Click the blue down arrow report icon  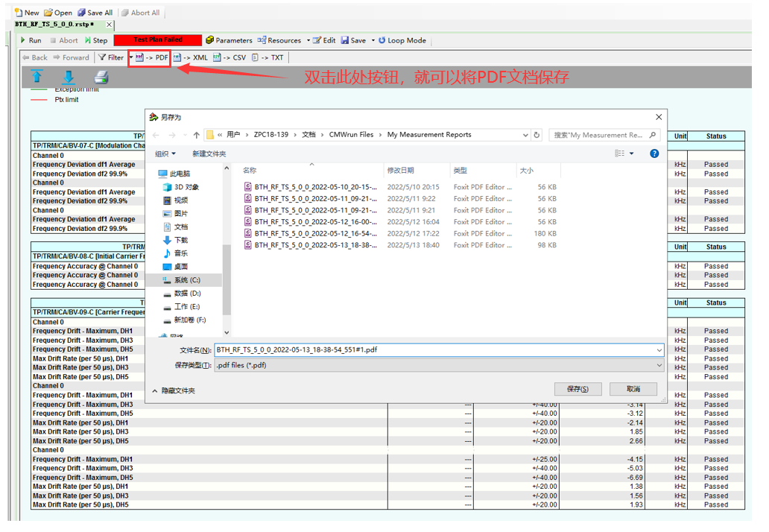coord(69,77)
